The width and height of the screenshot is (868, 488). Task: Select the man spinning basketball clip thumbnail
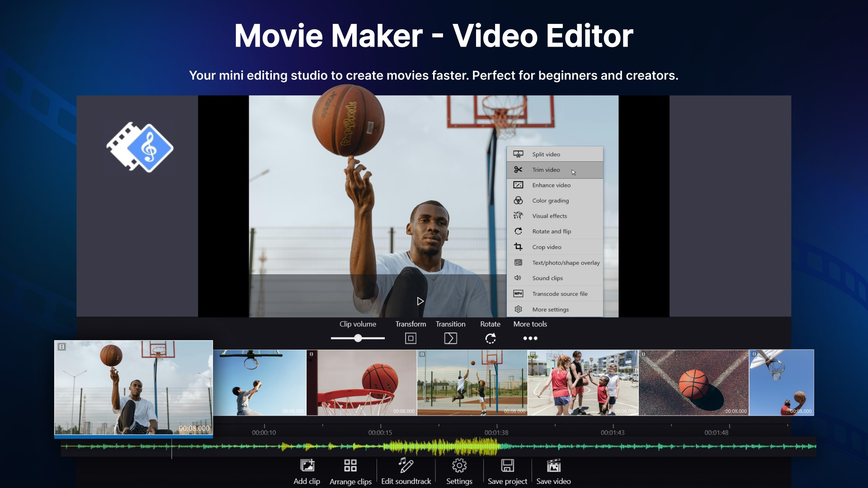pos(133,388)
